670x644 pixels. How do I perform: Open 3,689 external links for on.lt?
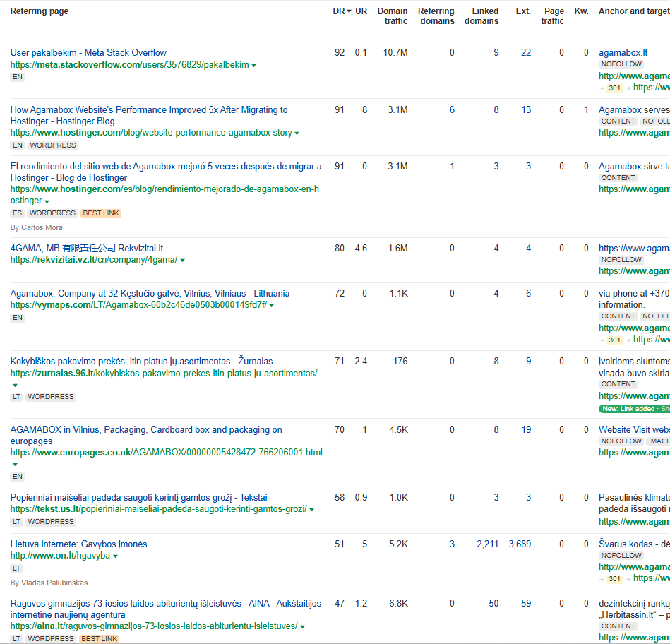(x=520, y=544)
